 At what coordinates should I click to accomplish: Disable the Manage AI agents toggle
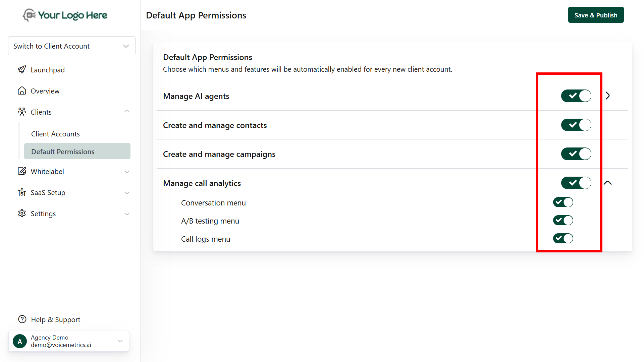click(x=576, y=96)
